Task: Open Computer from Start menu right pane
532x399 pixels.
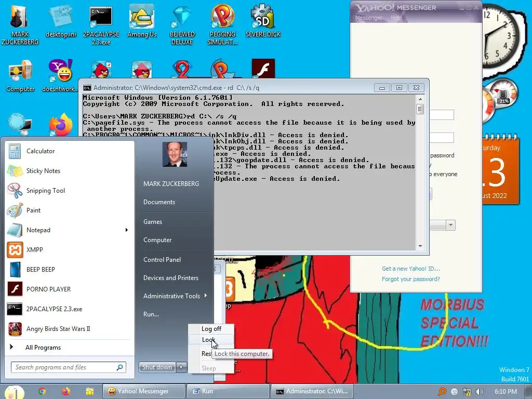Action: click(157, 240)
